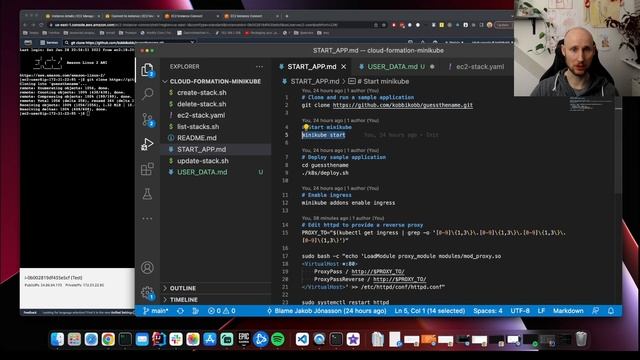Open the Search view in activity bar

coord(147,94)
